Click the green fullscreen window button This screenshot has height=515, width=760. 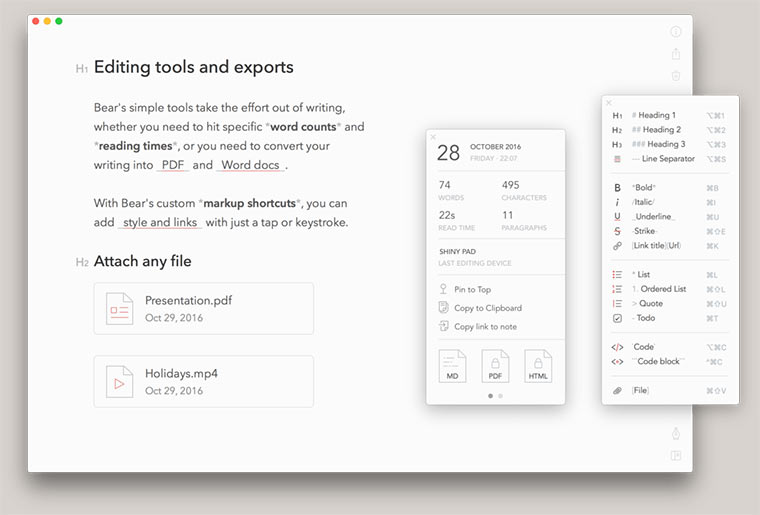point(59,21)
